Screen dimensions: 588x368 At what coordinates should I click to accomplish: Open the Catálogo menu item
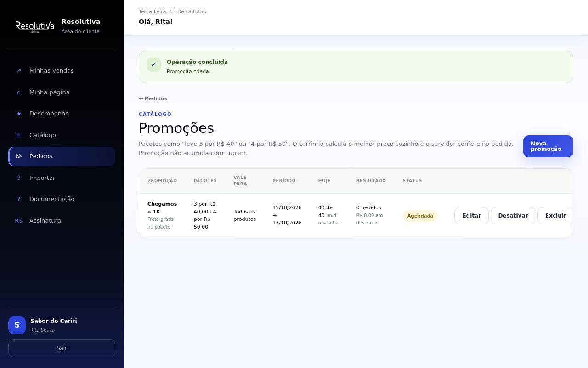click(x=62, y=135)
